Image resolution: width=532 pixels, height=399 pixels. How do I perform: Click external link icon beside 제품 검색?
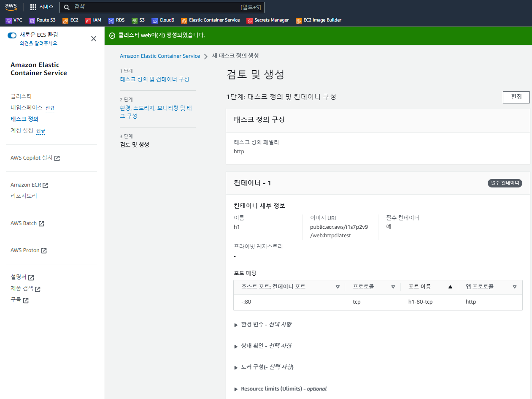pos(38,289)
